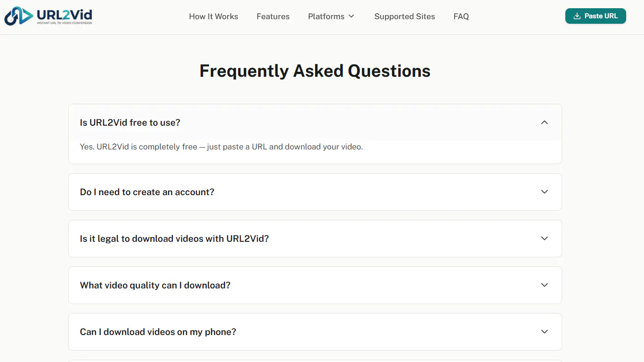Open the Supported Sites nav link

click(405, 16)
